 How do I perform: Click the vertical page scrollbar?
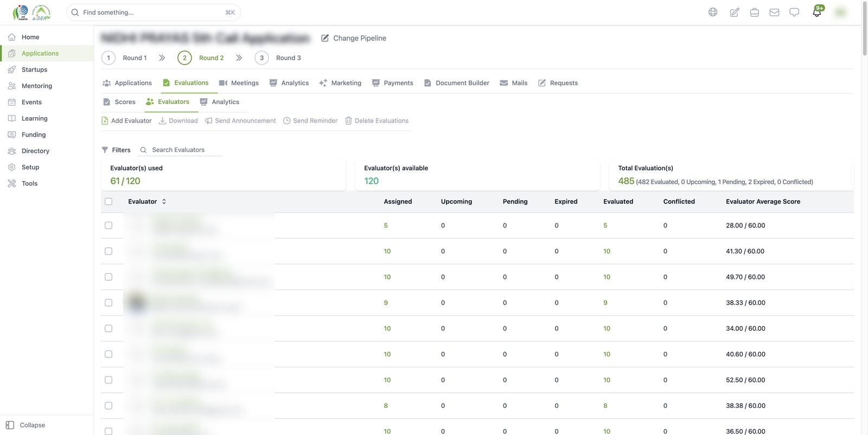(865, 28)
